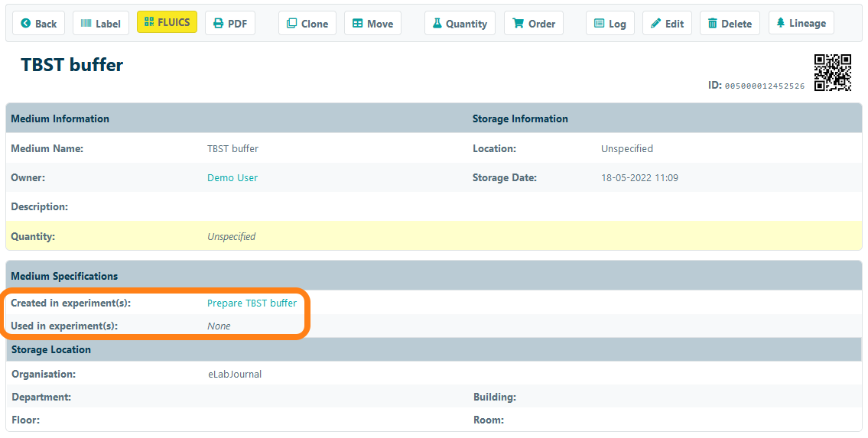Order this medium via the Order button

(534, 24)
